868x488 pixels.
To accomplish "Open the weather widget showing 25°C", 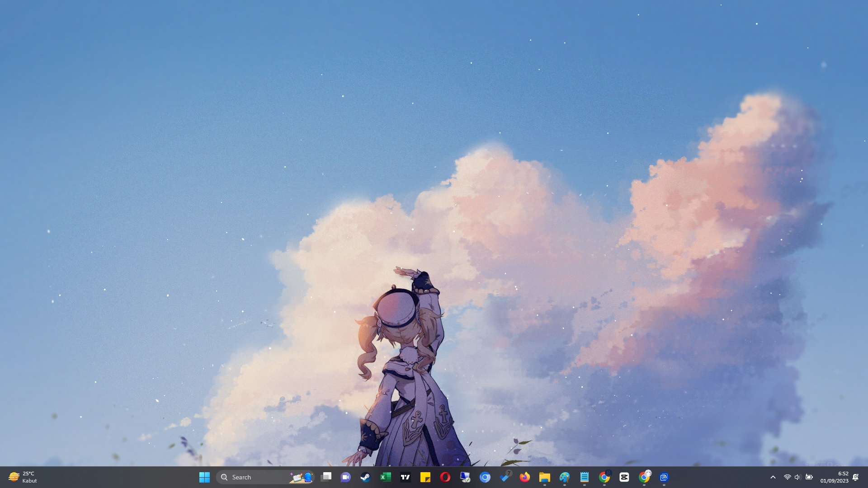I will [23, 477].
